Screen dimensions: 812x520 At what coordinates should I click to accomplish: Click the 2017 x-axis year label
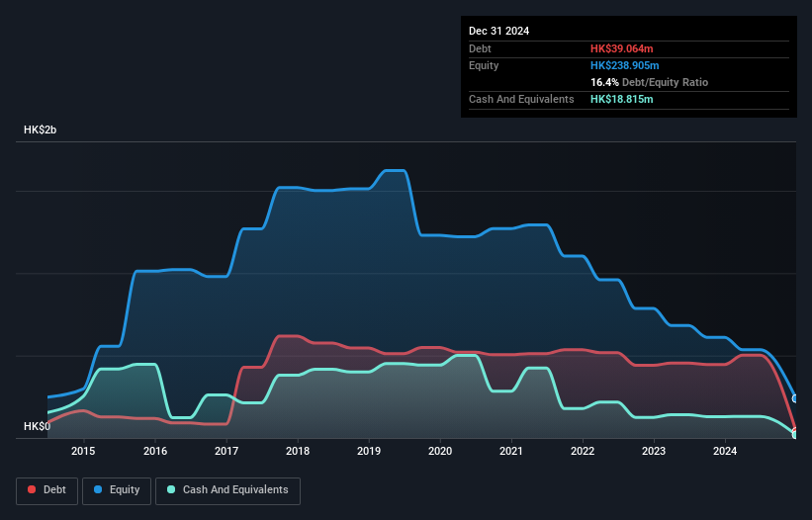click(x=226, y=451)
